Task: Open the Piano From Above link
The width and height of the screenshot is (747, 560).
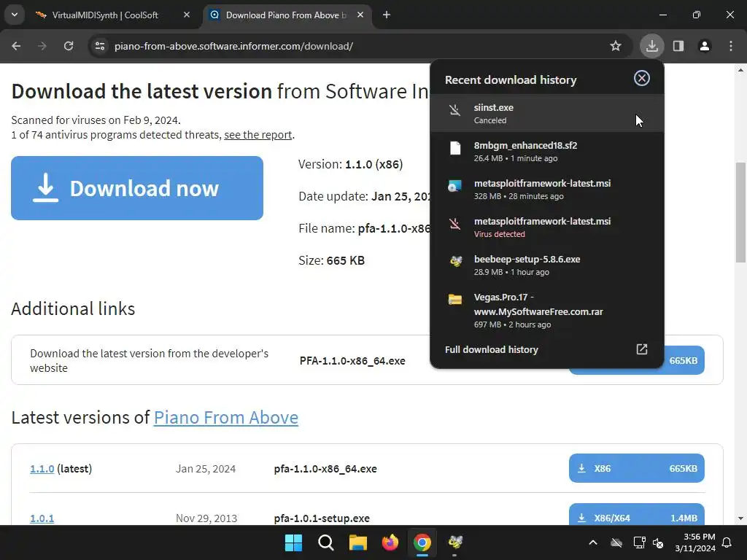Action: [x=226, y=417]
